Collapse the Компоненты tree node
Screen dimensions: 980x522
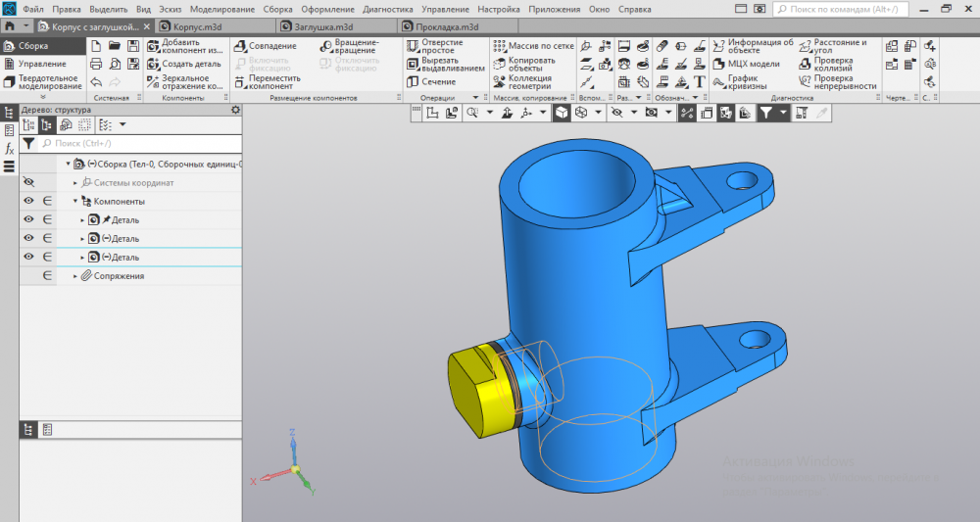[x=75, y=201]
